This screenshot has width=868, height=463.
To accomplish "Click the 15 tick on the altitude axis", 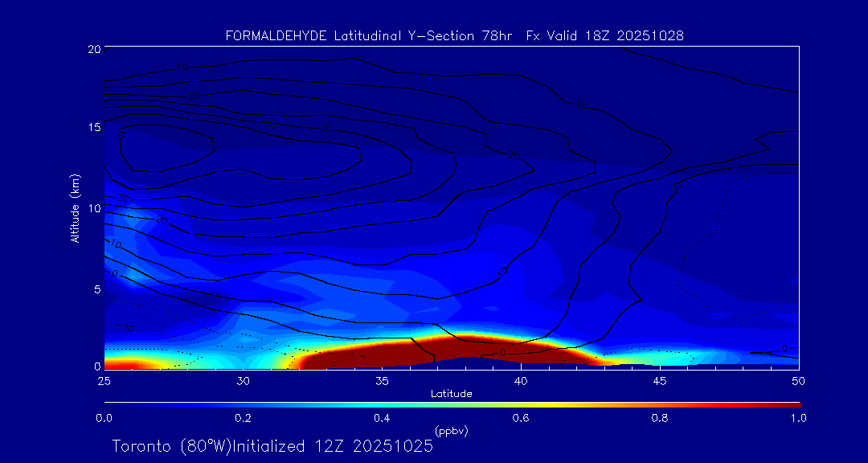I will 92,128.
